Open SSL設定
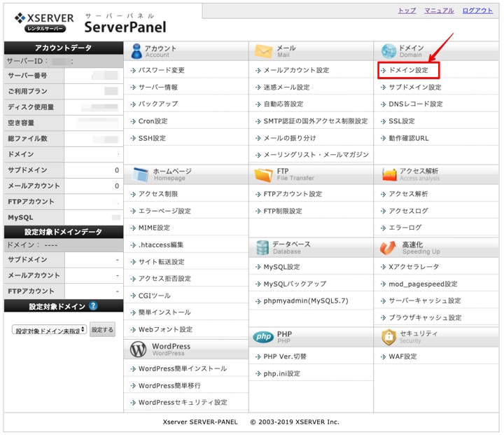504x435 pixels. (x=402, y=121)
